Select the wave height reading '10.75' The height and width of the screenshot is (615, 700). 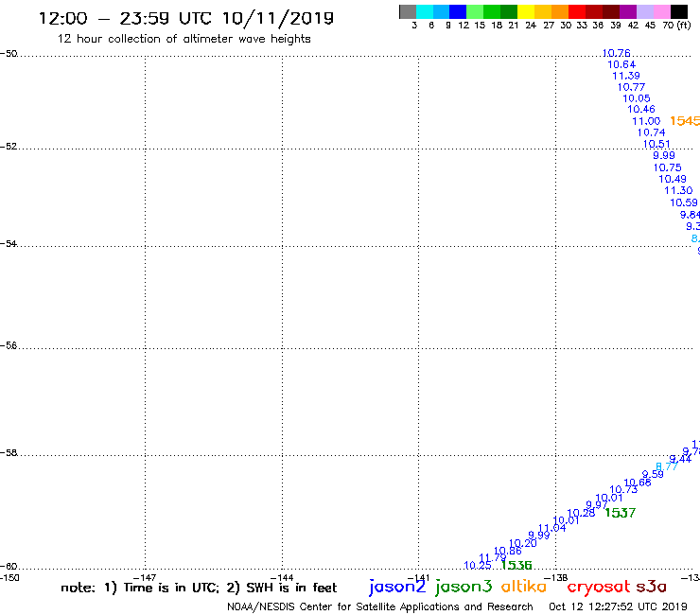[668, 167]
